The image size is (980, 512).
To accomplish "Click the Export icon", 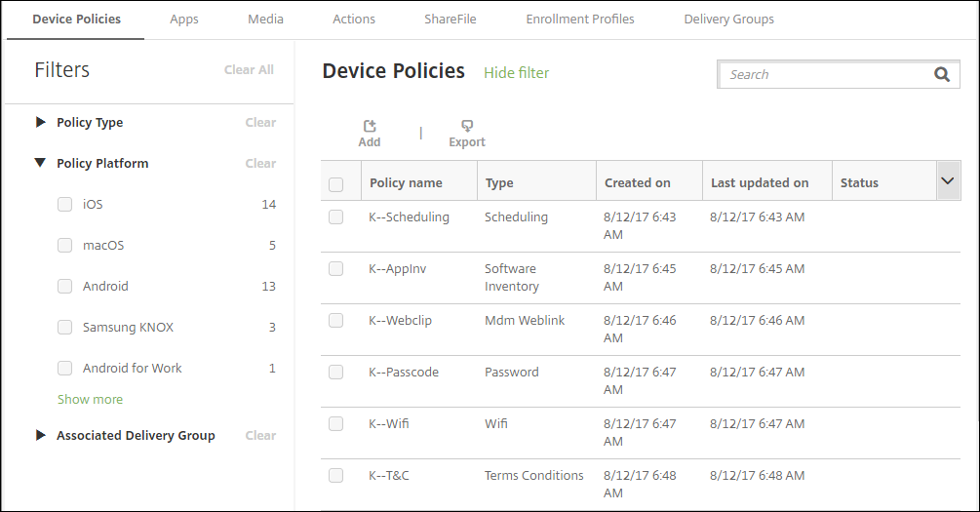I will tap(467, 127).
